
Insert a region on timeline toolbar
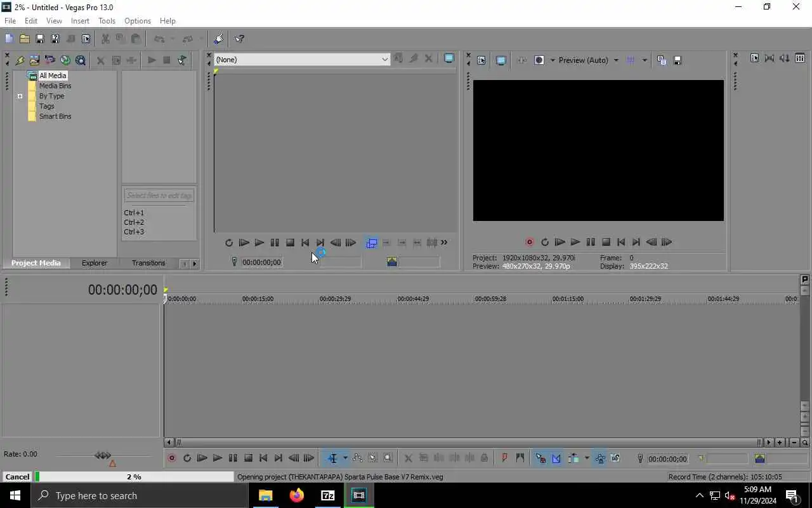tap(520, 458)
